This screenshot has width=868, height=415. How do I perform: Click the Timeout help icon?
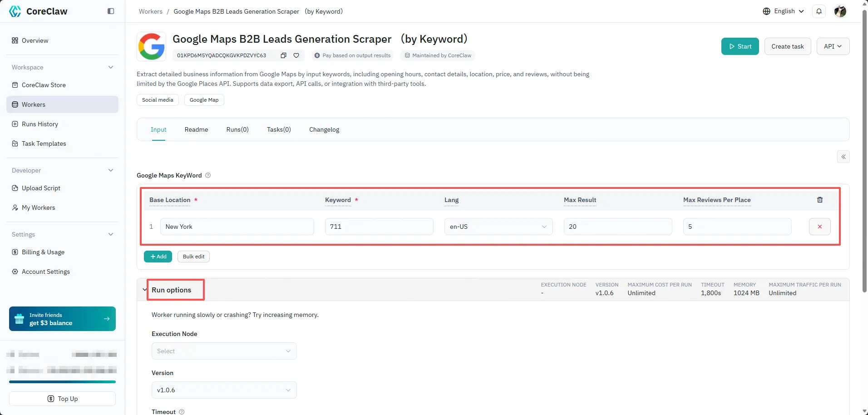pyautogui.click(x=182, y=412)
